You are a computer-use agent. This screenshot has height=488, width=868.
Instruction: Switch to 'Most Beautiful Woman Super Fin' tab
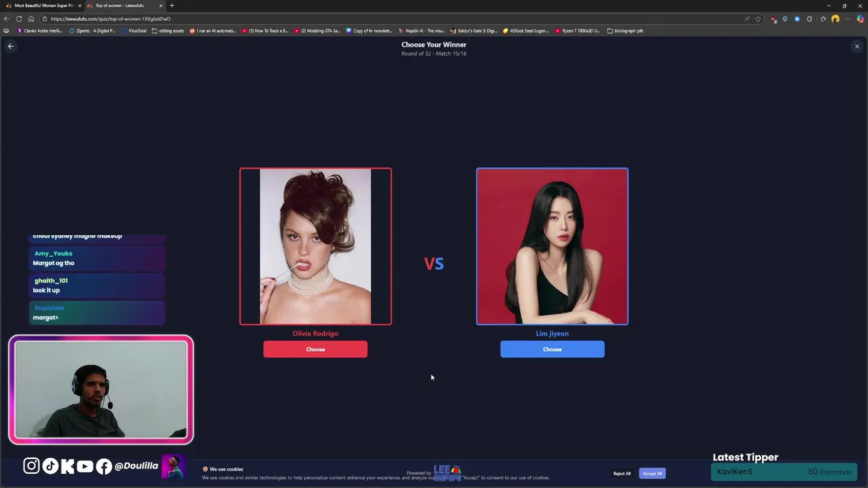pos(43,5)
